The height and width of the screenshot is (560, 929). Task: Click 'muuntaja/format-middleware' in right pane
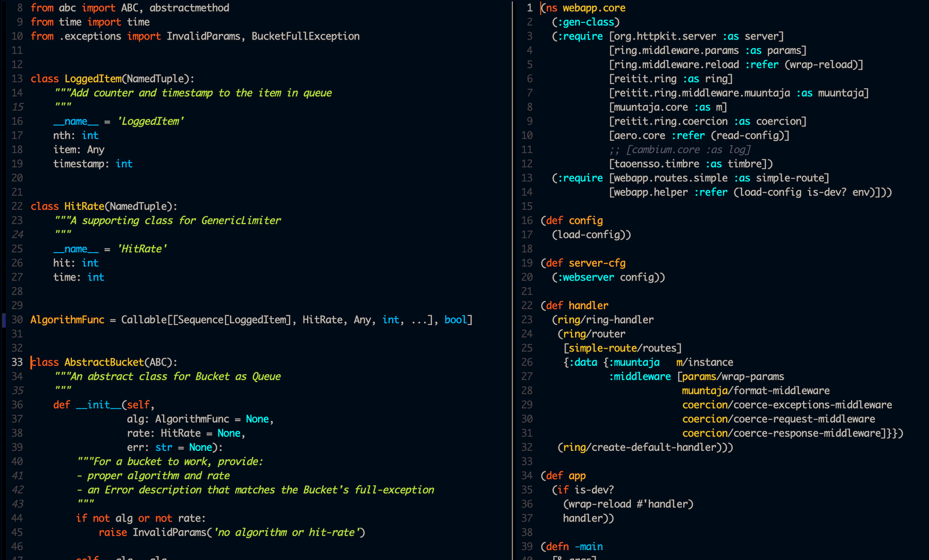(756, 391)
